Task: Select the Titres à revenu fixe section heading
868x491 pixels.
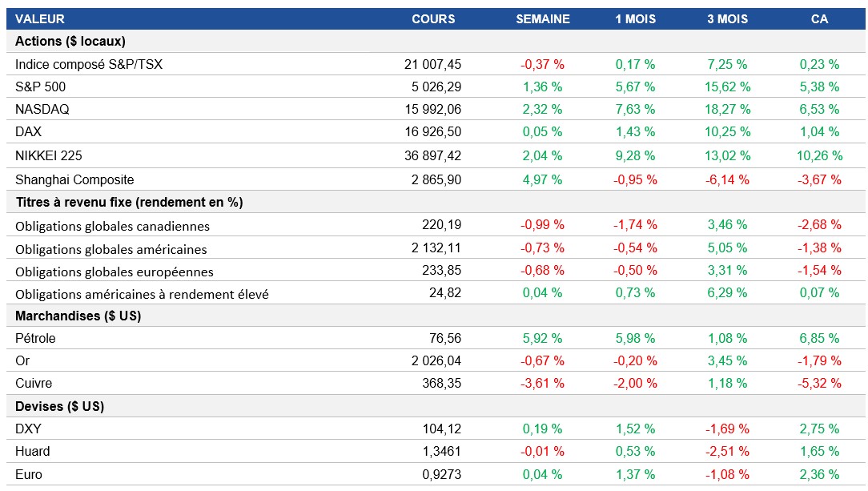Action: pos(129,203)
